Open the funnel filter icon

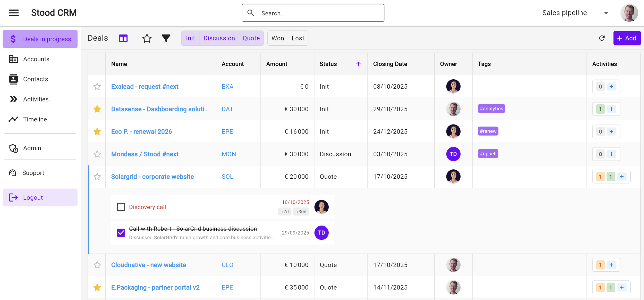[x=166, y=38]
